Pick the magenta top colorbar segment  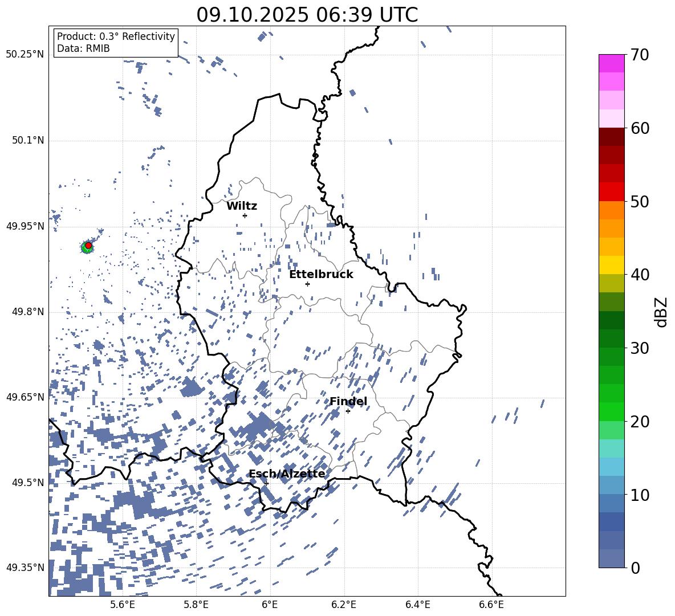(x=611, y=63)
